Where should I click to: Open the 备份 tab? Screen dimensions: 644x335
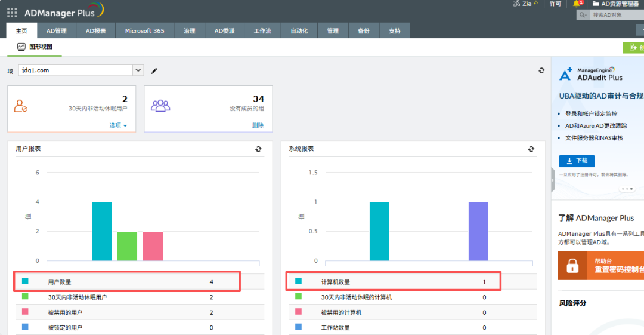click(364, 31)
